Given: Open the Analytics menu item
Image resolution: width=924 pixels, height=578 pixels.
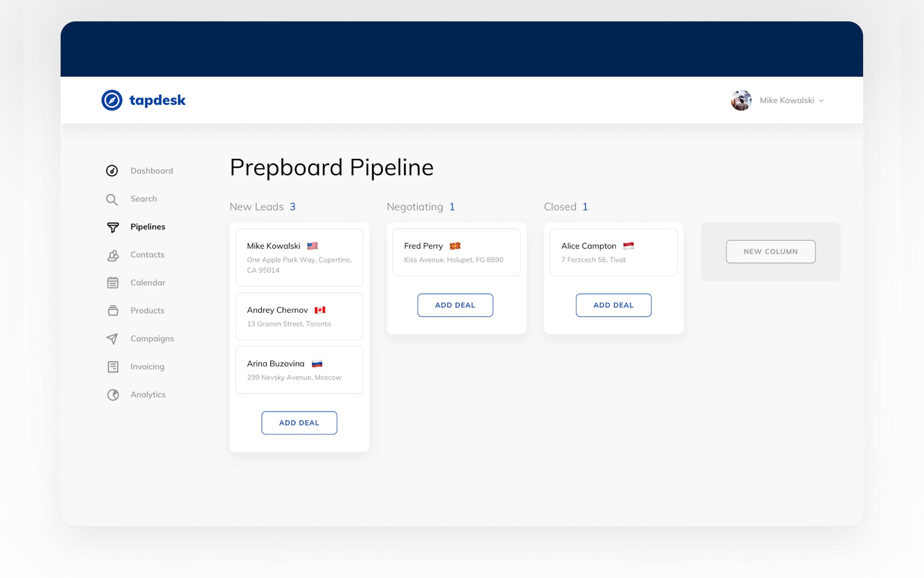Looking at the screenshot, I should pos(148,395).
